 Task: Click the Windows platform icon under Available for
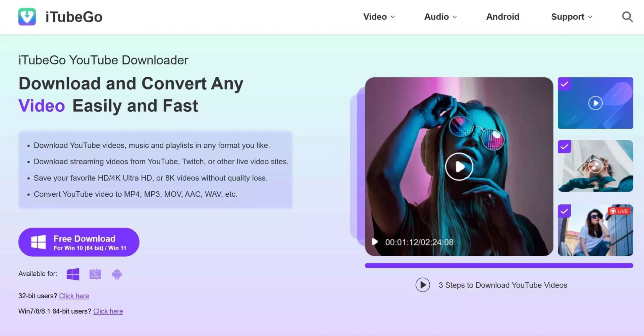(x=73, y=274)
